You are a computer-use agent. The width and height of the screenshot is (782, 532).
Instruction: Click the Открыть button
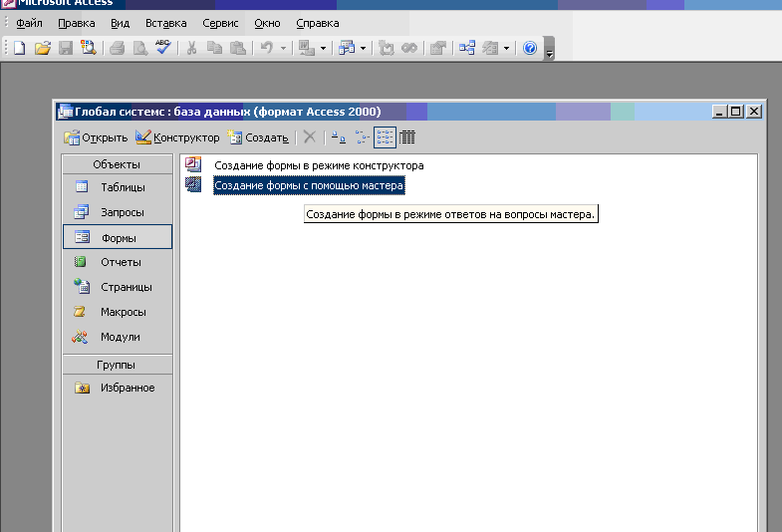pos(96,137)
